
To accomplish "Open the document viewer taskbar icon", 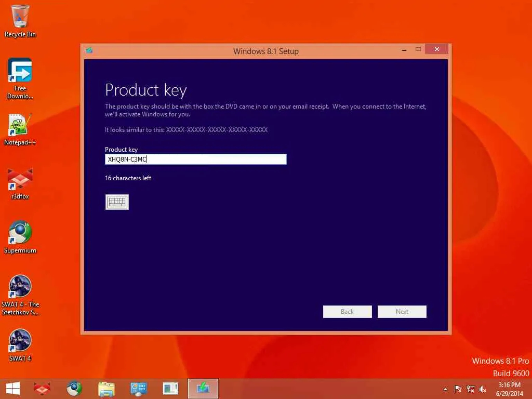I will click(170, 389).
